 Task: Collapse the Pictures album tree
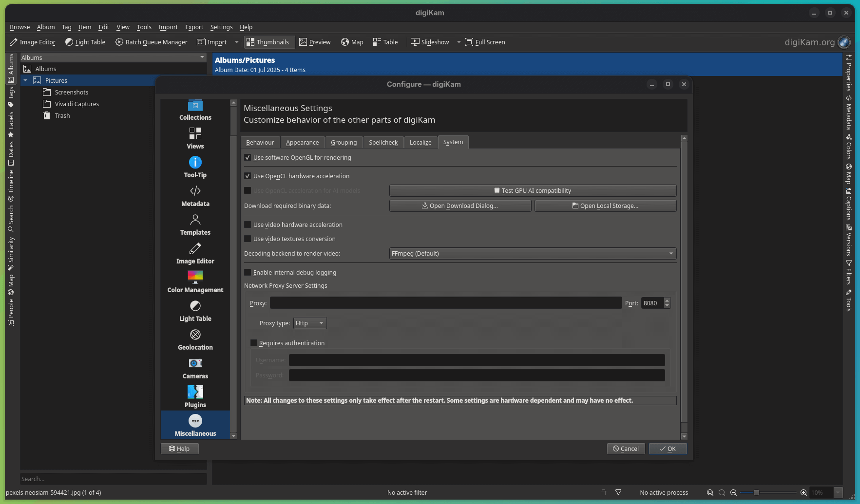pyautogui.click(x=26, y=80)
